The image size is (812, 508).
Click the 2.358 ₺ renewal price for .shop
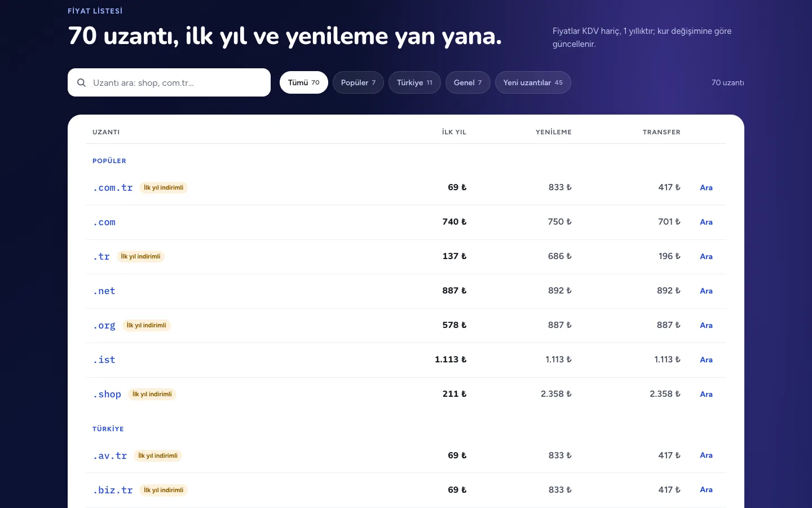556,394
